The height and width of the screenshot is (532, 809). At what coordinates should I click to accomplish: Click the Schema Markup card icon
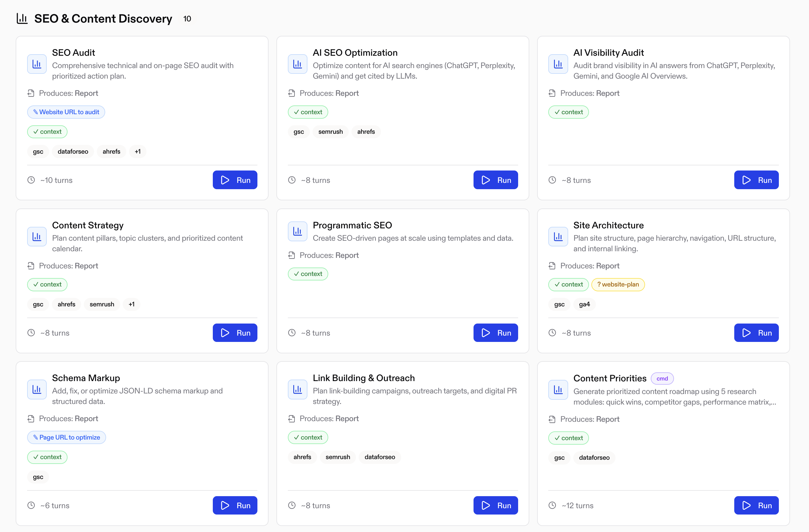pos(37,389)
